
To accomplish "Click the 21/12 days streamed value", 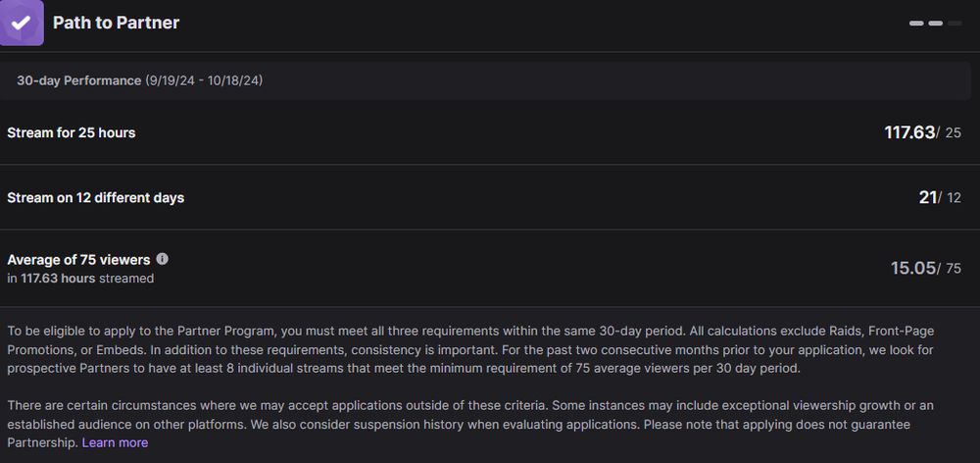I will [939, 197].
